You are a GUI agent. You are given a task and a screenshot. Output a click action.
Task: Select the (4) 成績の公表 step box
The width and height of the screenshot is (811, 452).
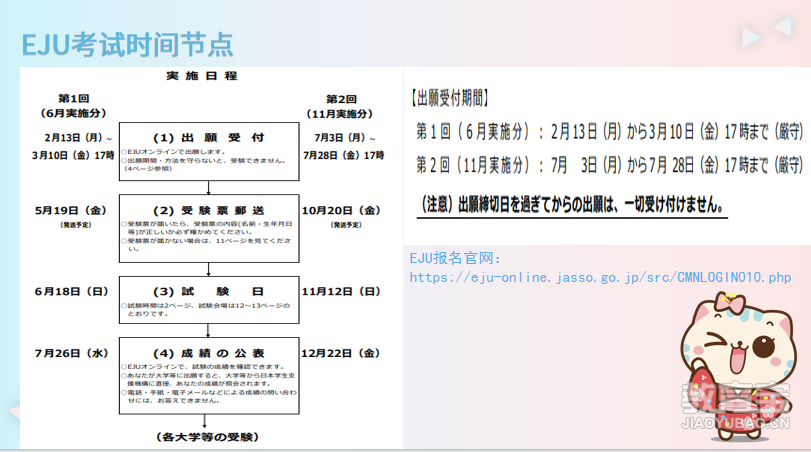coord(209,374)
